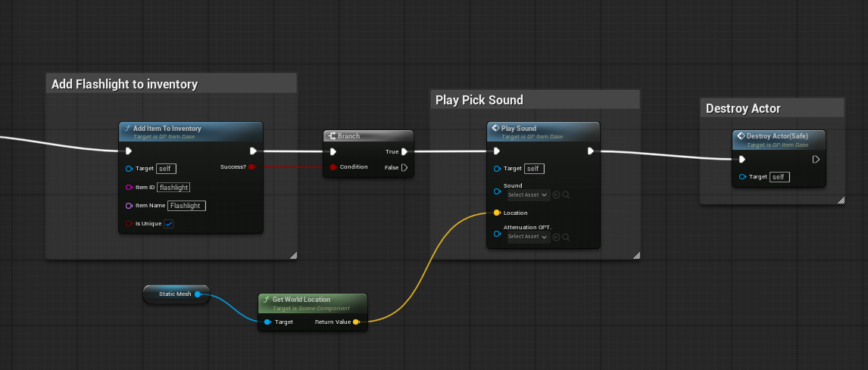Click the Play Pick Sound comment resize handle
The width and height of the screenshot is (868, 370).
(636, 255)
